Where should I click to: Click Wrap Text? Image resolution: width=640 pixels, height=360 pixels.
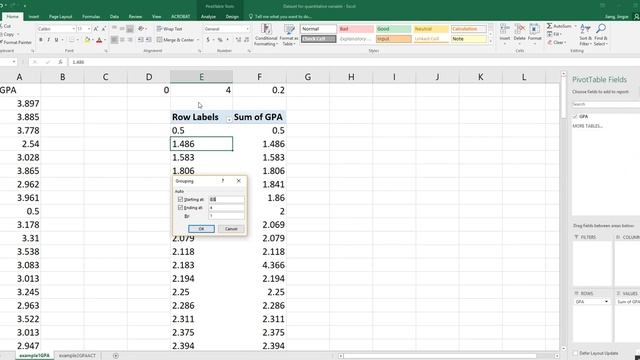click(169, 29)
